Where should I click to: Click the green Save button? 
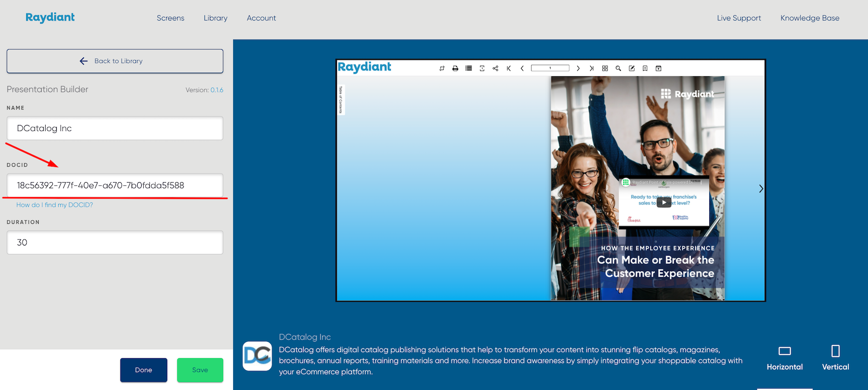click(200, 370)
